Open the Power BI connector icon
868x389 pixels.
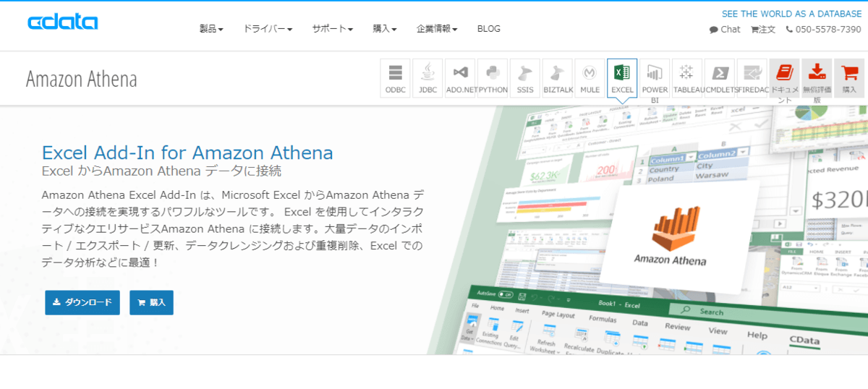pyautogui.click(x=655, y=78)
